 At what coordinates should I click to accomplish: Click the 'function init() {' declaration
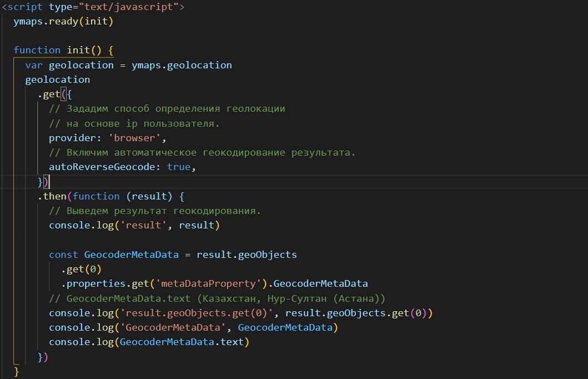(63, 50)
